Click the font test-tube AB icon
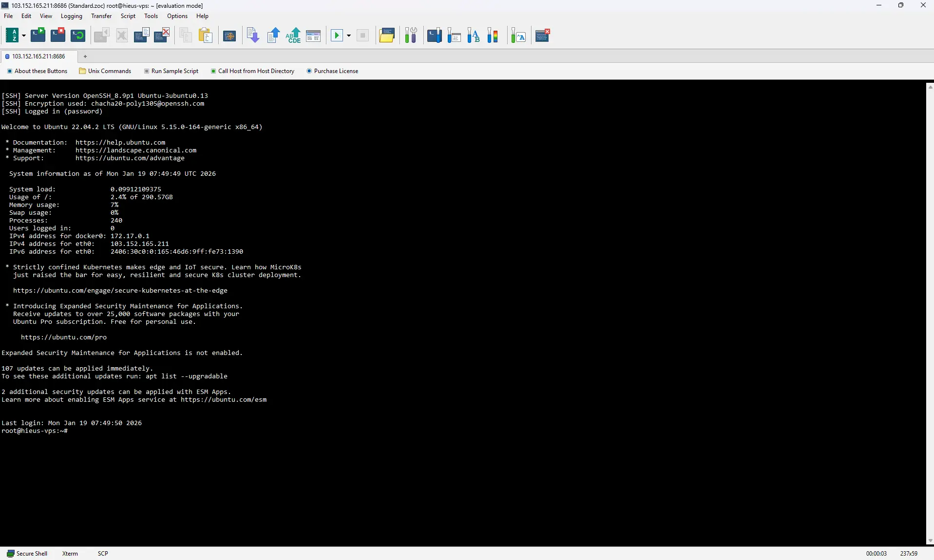The height and width of the screenshot is (560, 934). pos(474,36)
